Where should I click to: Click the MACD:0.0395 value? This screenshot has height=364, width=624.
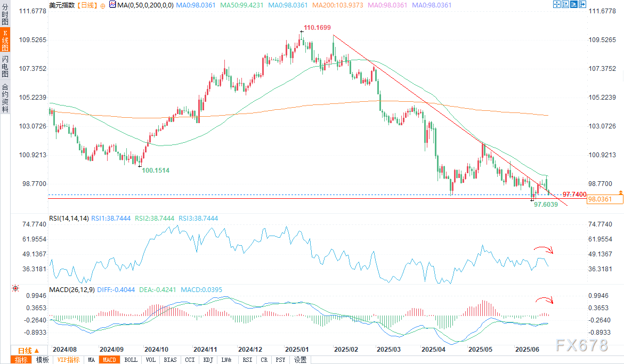[x=201, y=290]
